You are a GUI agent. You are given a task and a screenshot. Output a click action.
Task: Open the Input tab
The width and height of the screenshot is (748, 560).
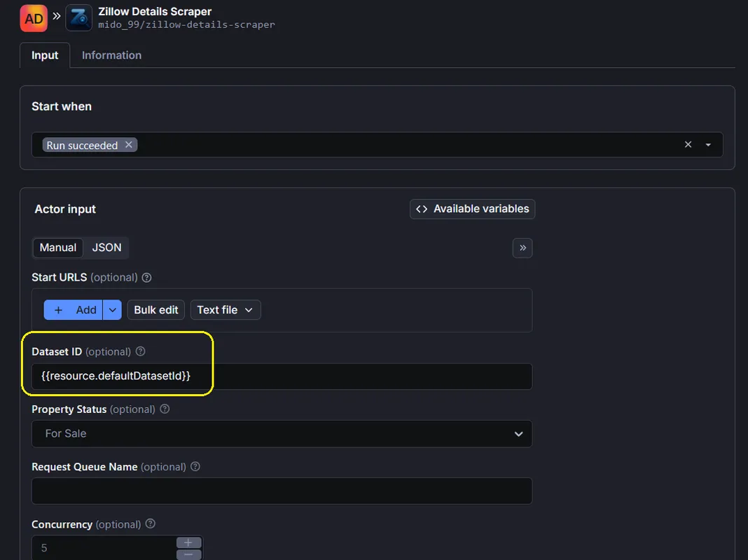click(45, 55)
